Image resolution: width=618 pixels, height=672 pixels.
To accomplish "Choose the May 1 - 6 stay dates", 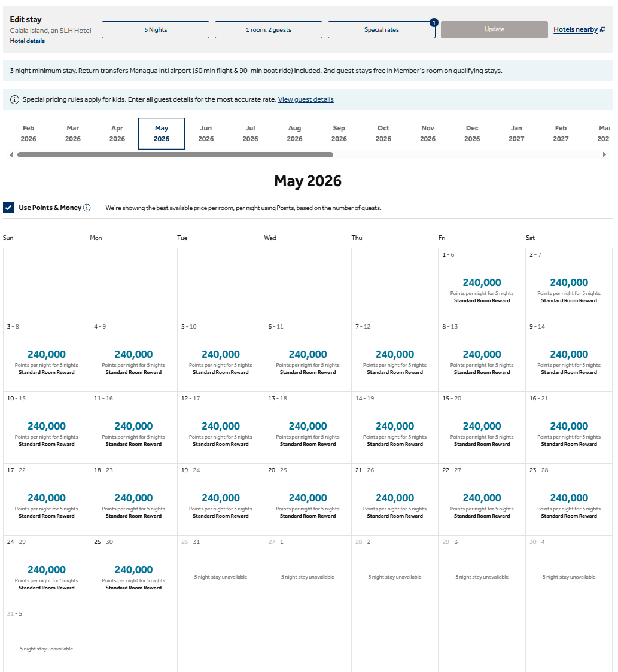I will pos(482,284).
